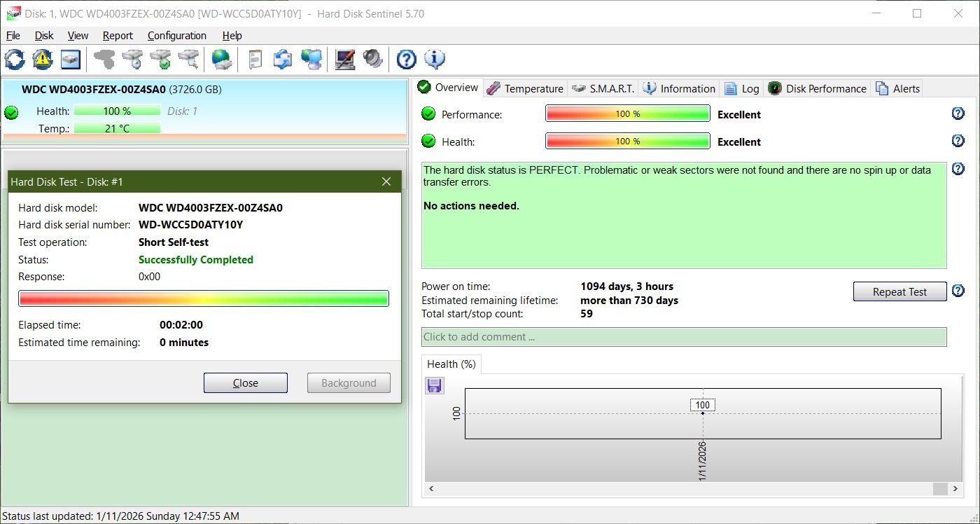Click Close button in Hard Disk Test dialog
Viewport: 980px width, 524px height.
(246, 383)
